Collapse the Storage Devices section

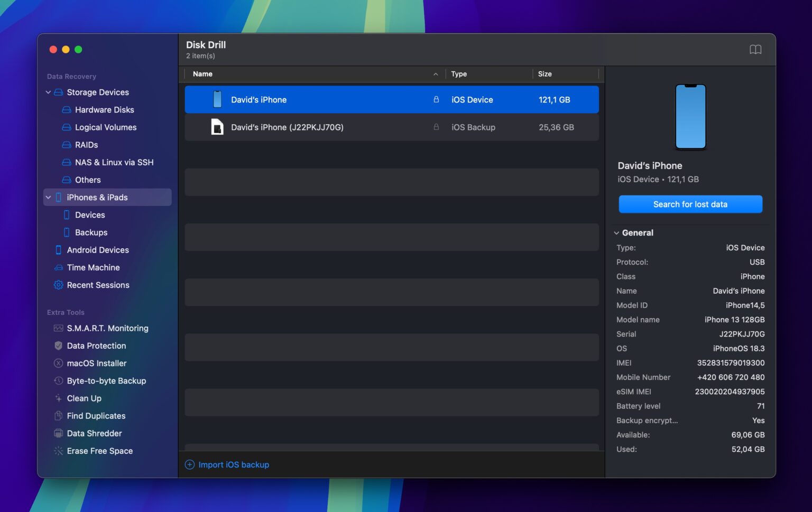pyautogui.click(x=48, y=92)
